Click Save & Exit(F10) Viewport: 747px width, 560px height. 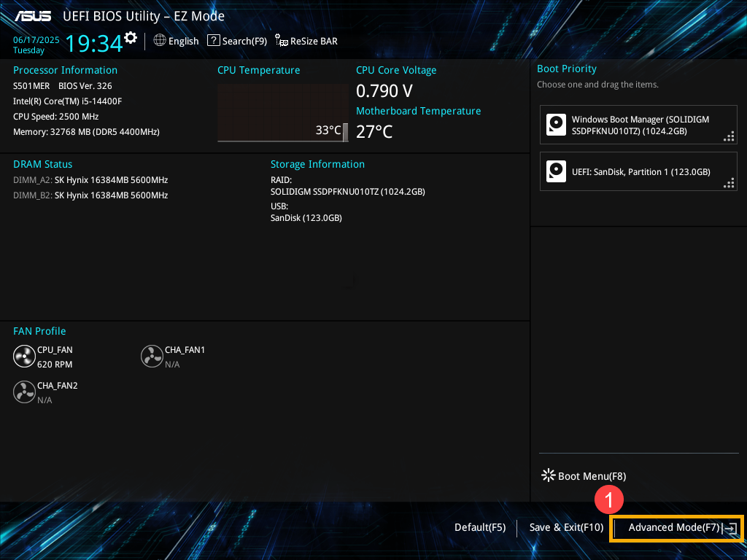pyautogui.click(x=566, y=528)
